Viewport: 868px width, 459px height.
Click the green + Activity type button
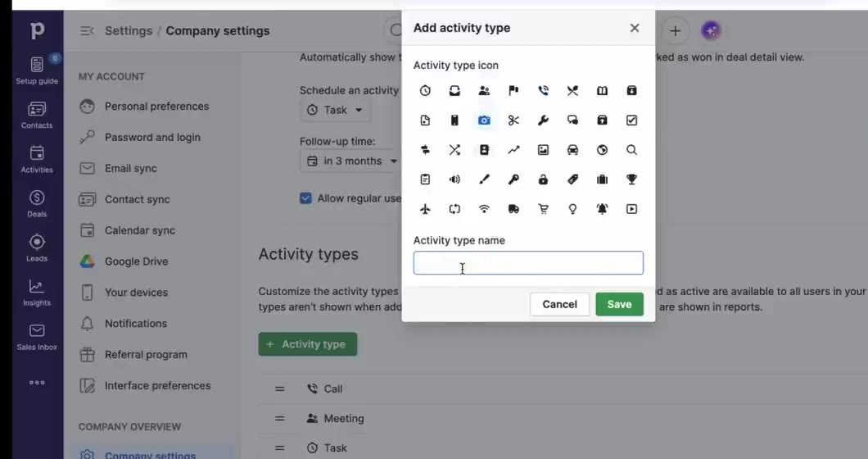[308, 344]
